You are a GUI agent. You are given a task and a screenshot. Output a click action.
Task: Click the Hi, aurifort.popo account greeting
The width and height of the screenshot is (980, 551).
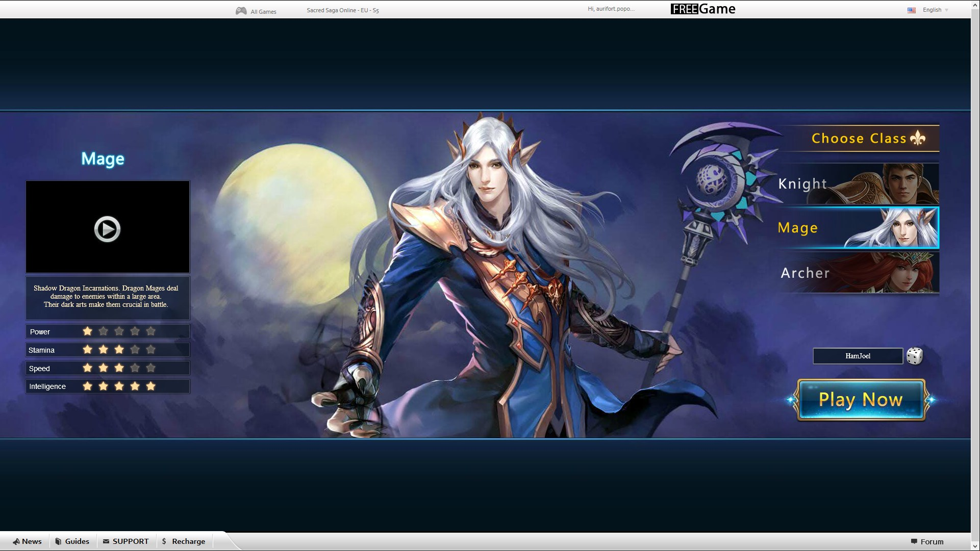611,9
